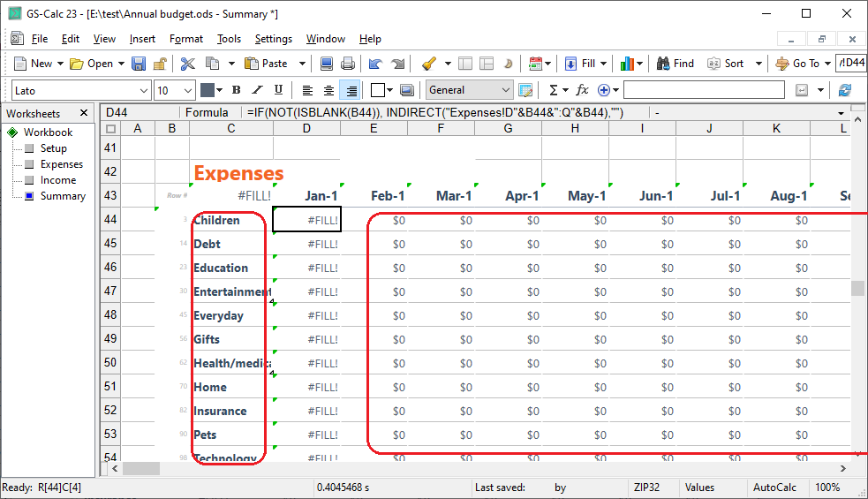
Task: Close the Worksheets panel
Action: click(84, 113)
